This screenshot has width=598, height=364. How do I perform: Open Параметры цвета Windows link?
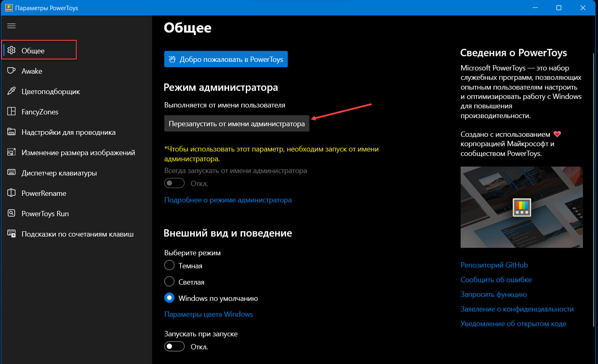pyautogui.click(x=209, y=314)
